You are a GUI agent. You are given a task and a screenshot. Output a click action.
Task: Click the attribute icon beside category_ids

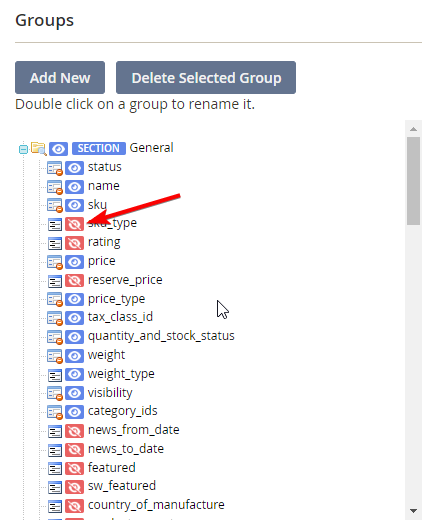[55, 412]
